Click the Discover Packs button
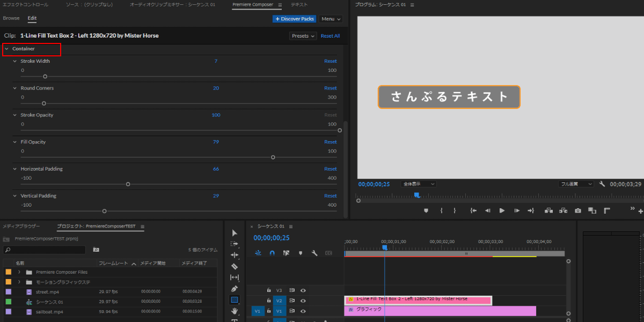 295,19
